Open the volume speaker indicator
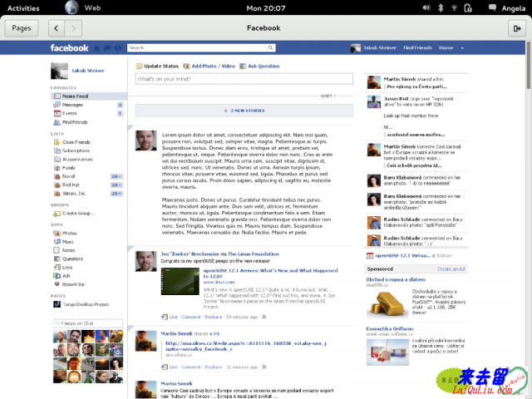 pyautogui.click(x=426, y=7)
